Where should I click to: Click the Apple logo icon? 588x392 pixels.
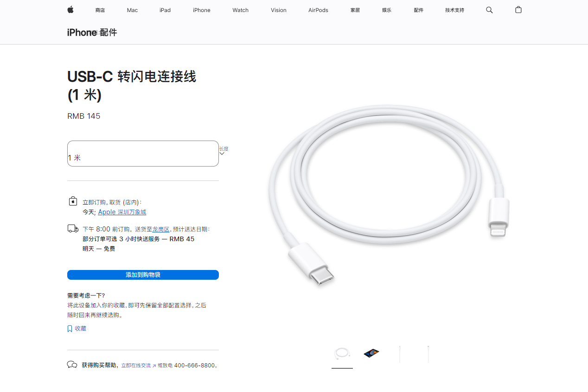coord(70,10)
